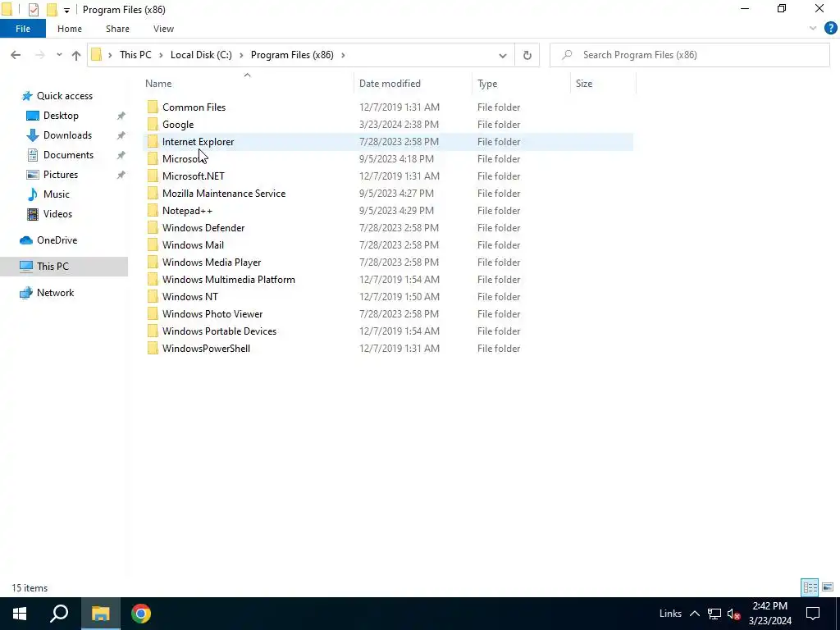The image size is (840, 630).
Task: Go up one level with Up arrow
Action: point(76,55)
